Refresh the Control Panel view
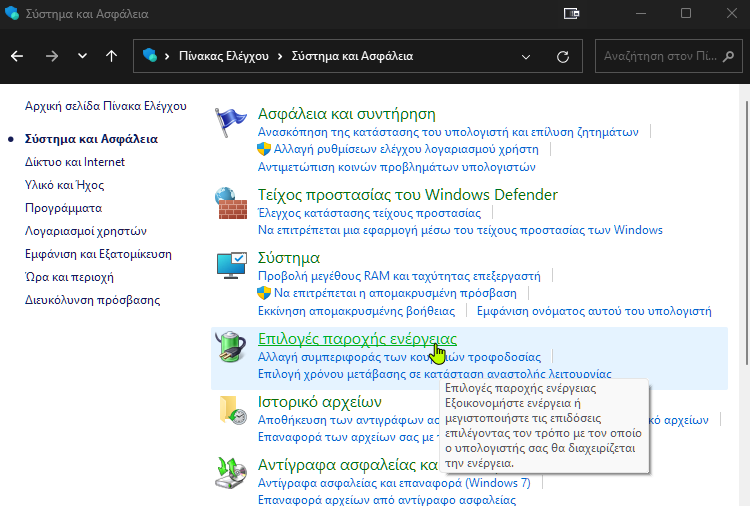The image size is (750, 506). (563, 57)
